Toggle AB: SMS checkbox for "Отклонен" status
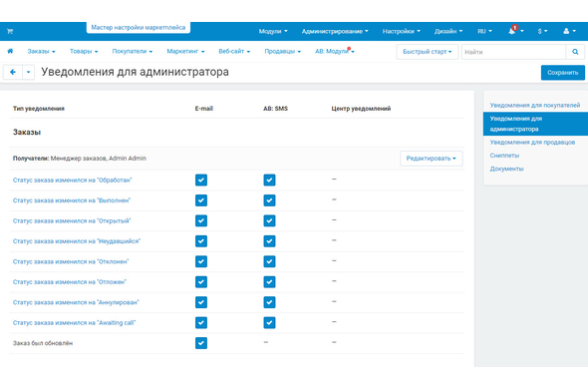This screenshot has height=390, width=588. (269, 261)
